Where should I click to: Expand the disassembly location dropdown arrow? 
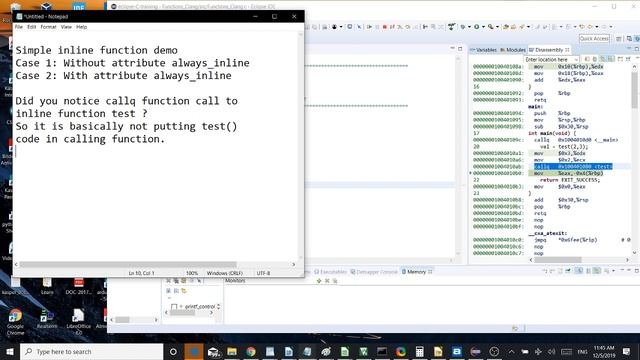(x=576, y=60)
